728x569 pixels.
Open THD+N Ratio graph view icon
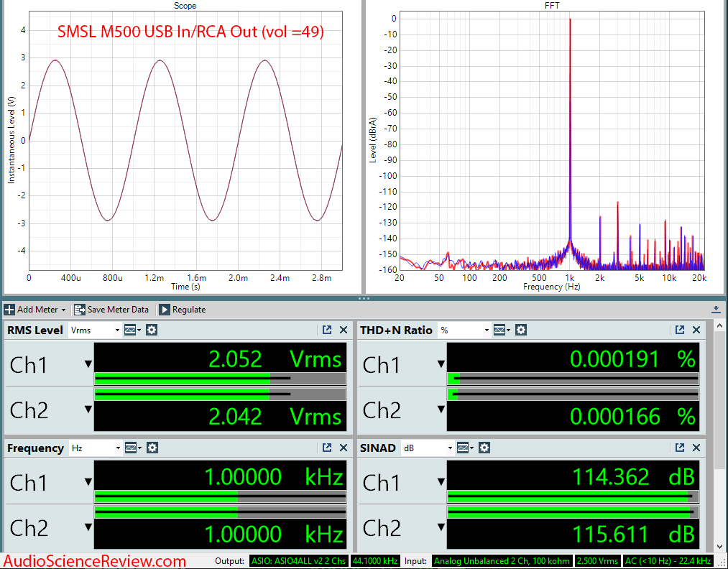tap(502, 330)
